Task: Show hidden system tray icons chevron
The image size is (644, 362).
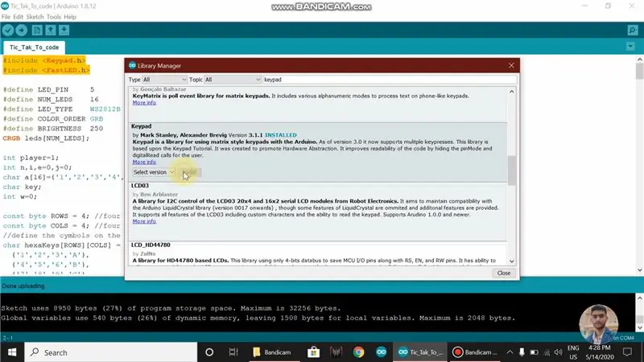Action: coord(510,352)
